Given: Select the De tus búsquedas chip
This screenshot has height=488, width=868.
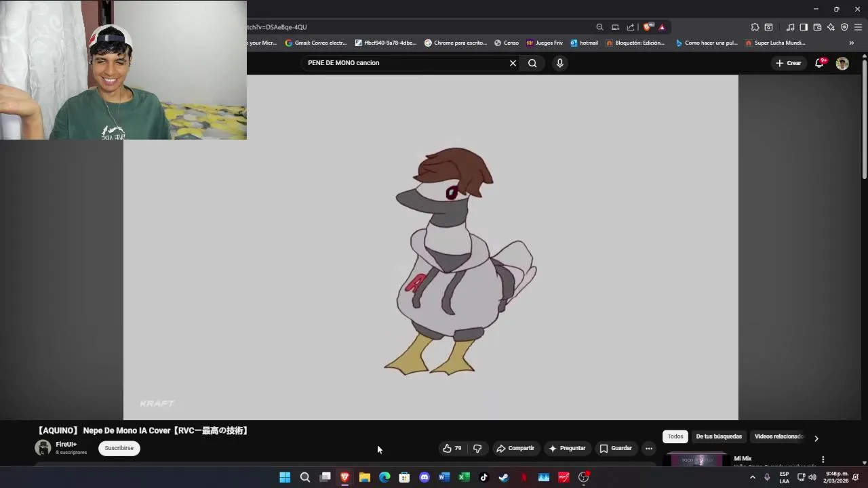Looking at the screenshot, I should [x=719, y=436].
